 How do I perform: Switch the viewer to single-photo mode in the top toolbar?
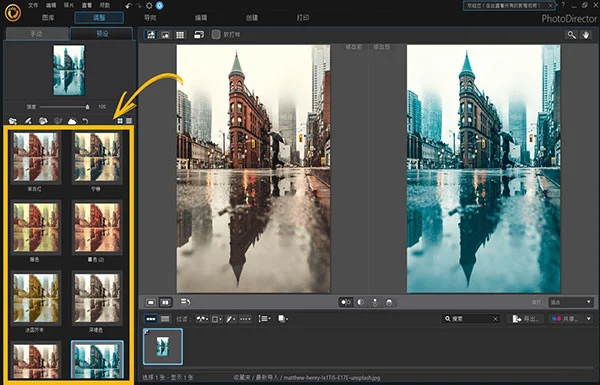[165, 35]
